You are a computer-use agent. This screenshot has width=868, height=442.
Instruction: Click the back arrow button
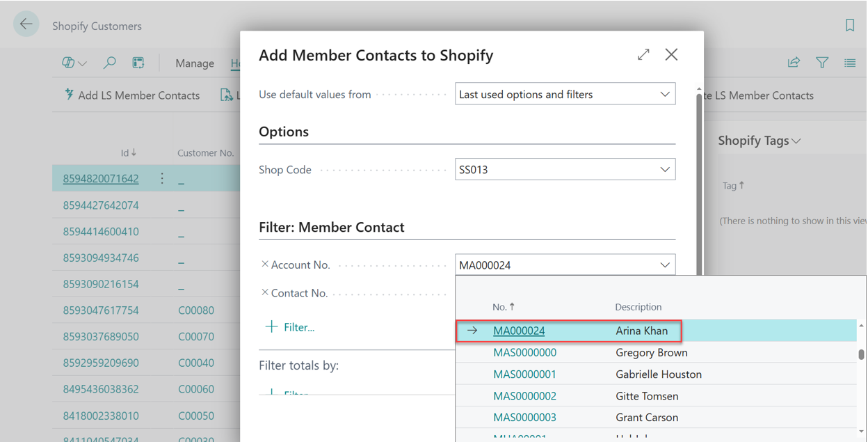point(26,25)
